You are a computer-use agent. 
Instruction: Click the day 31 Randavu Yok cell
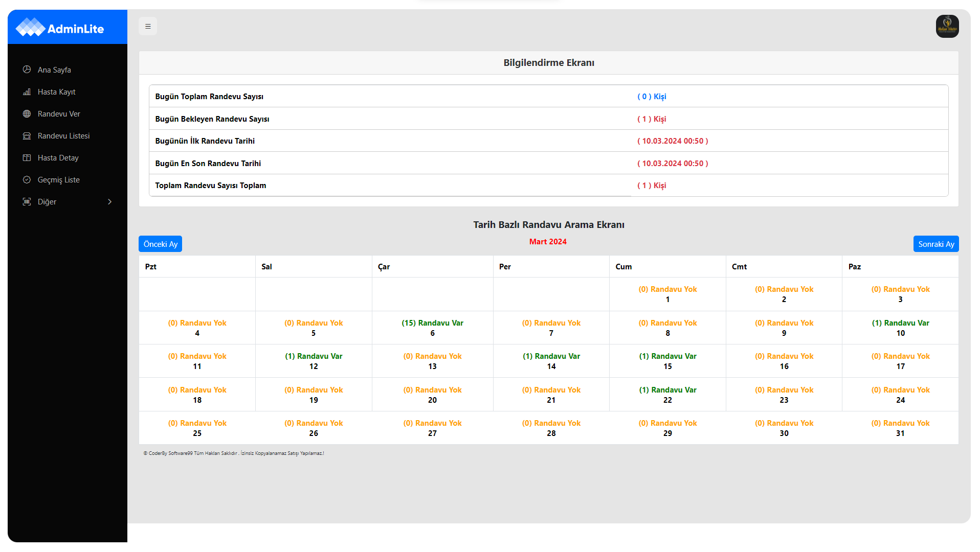(x=900, y=428)
